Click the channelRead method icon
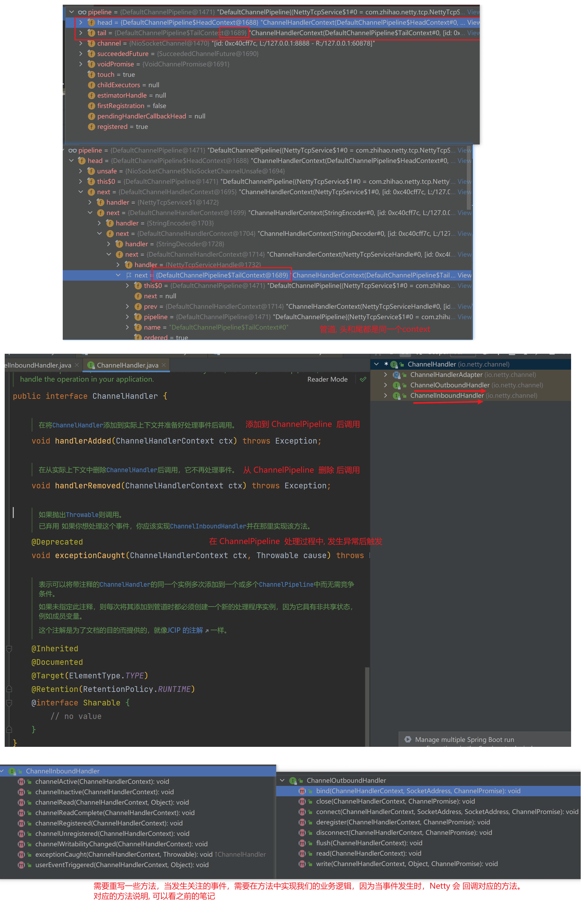 tap(21, 802)
